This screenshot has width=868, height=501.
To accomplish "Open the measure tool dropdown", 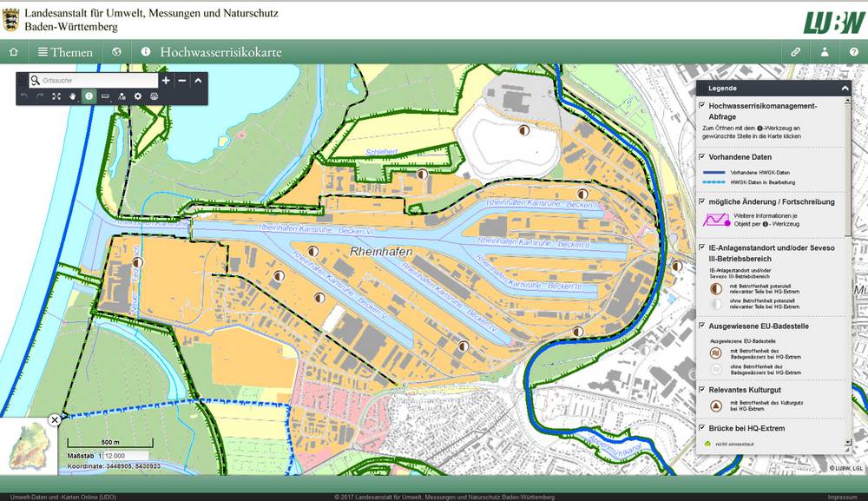I will 105,96.
